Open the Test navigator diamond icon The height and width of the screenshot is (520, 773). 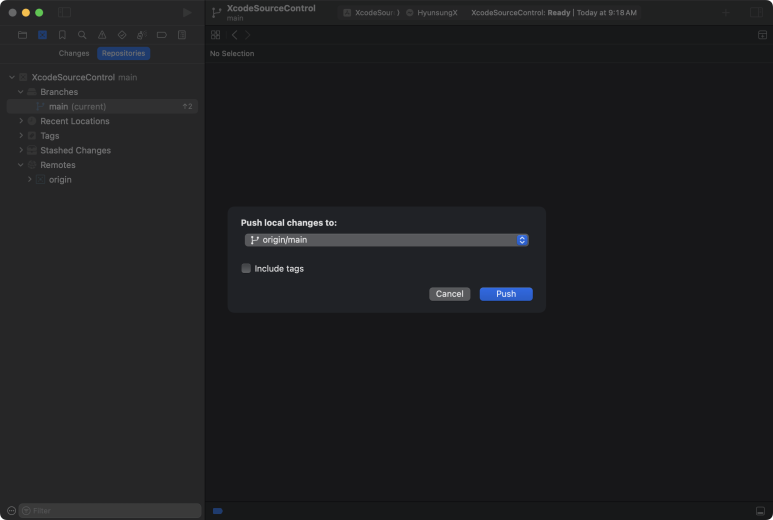[122, 35]
